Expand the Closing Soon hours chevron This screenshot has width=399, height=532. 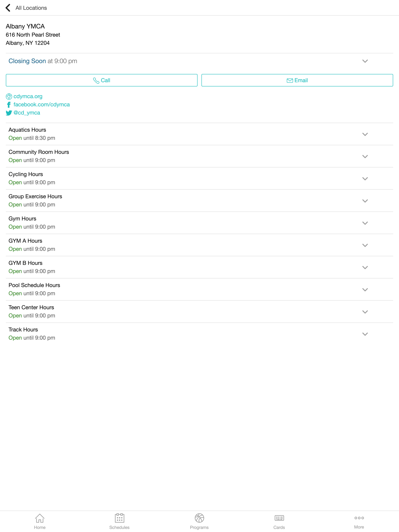[365, 61]
